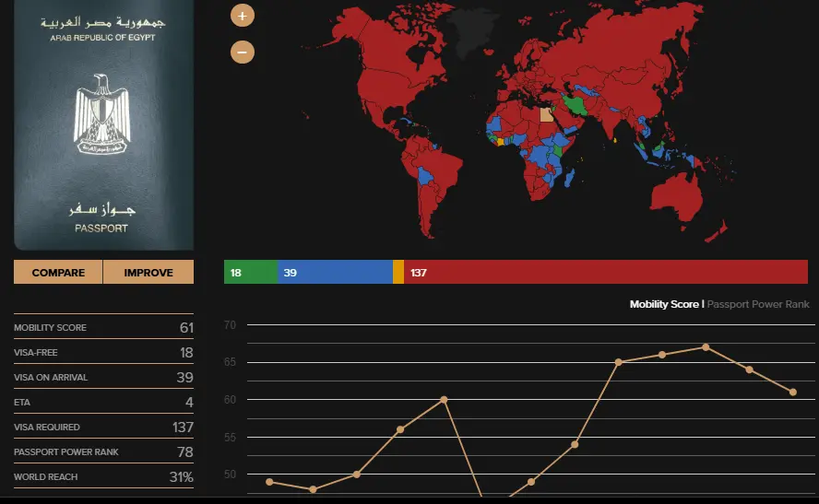Click the blue visa on arrival segment

334,273
